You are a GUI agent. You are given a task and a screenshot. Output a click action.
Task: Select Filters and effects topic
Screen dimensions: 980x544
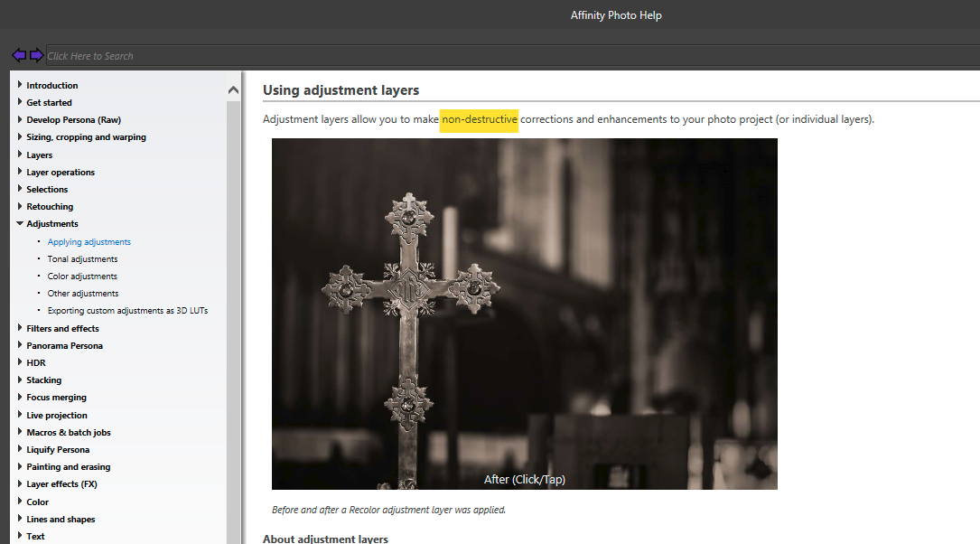coord(62,328)
